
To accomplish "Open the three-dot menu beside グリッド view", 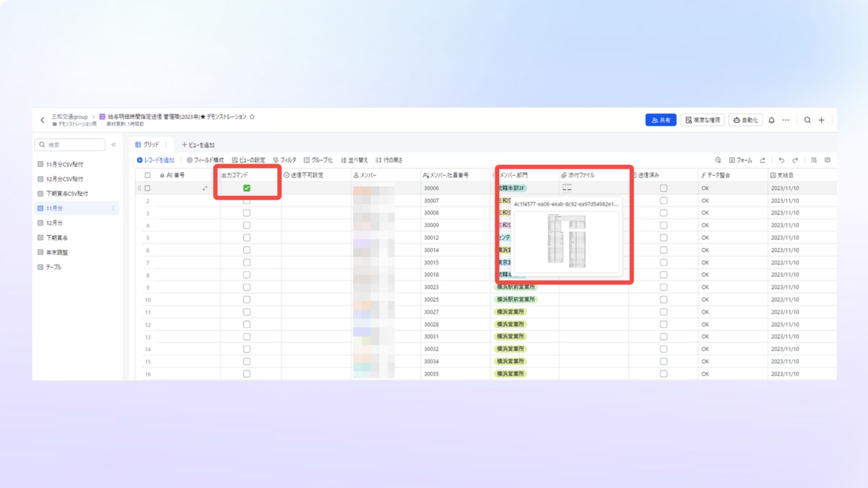I will pos(166,145).
